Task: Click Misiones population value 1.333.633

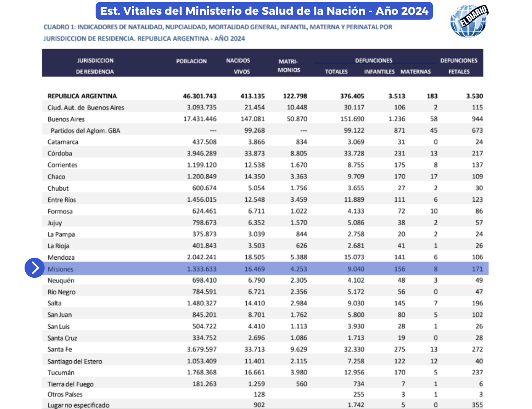Action: [x=202, y=269]
